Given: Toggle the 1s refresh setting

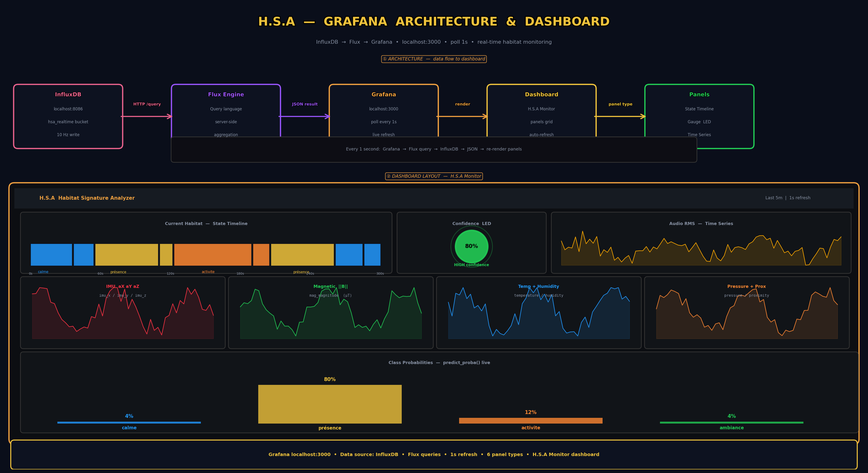Looking at the screenshot, I should coord(800,198).
